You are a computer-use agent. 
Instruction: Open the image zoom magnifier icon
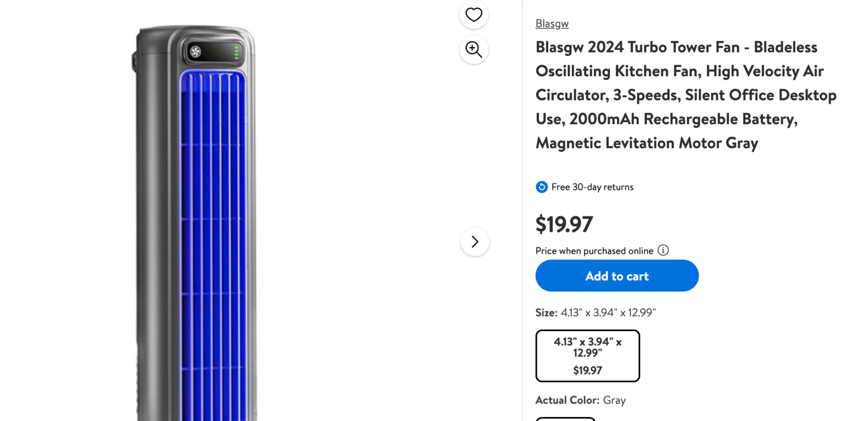[474, 50]
